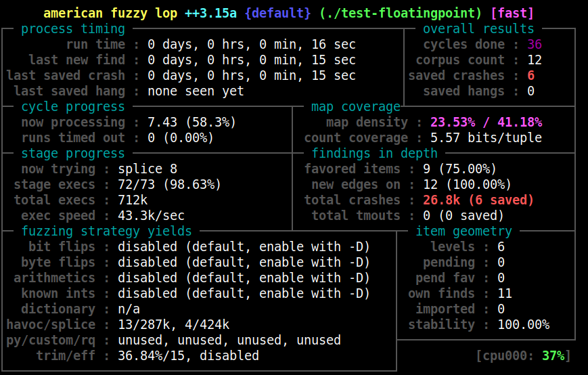Click the havoc/splice yields value
This screenshot has height=375, width=588.
173,325
